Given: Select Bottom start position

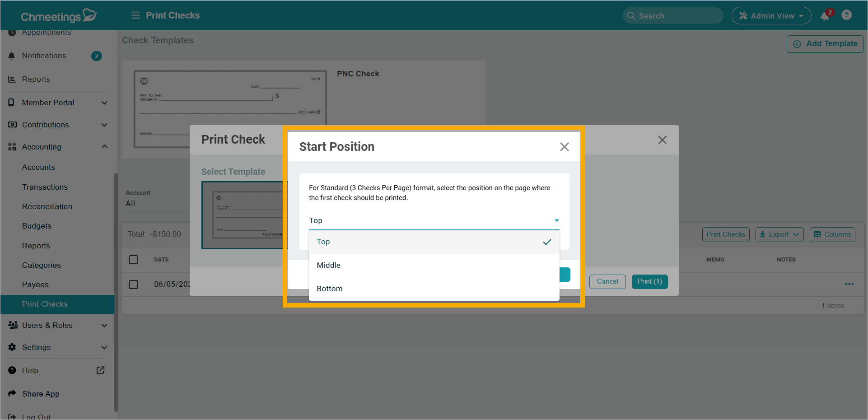Looking at the screenshot, I should click(434, 289).
